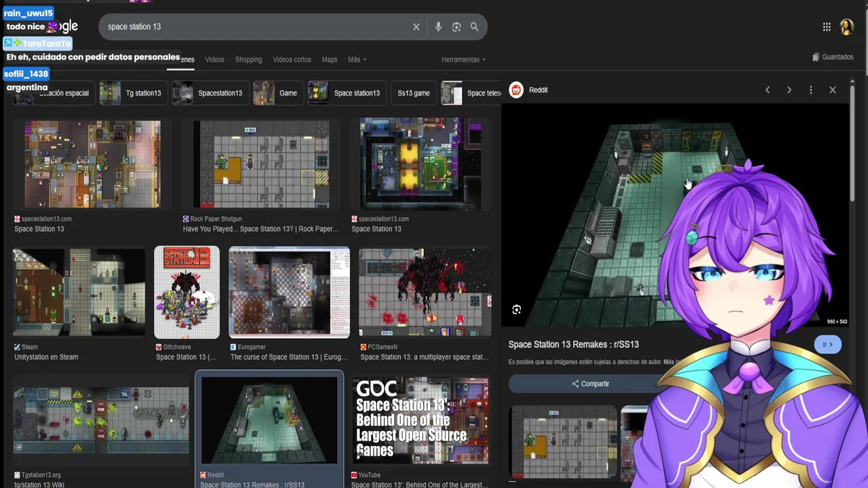Start voice search with the microphone
Image resolution: width=868 pixels, height=488 pixels.
(x=438, y=27)
